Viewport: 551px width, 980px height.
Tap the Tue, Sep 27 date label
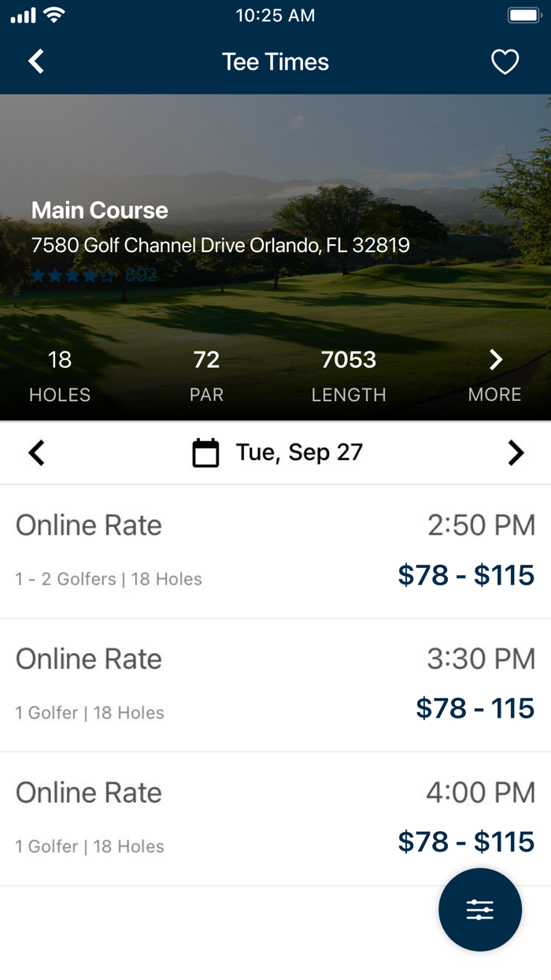[298, 451]
